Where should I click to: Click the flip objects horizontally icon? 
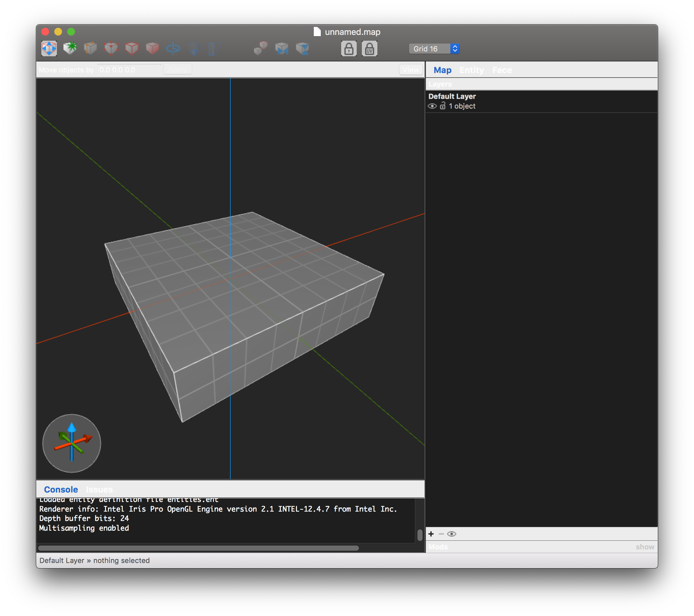coord(282,48)
